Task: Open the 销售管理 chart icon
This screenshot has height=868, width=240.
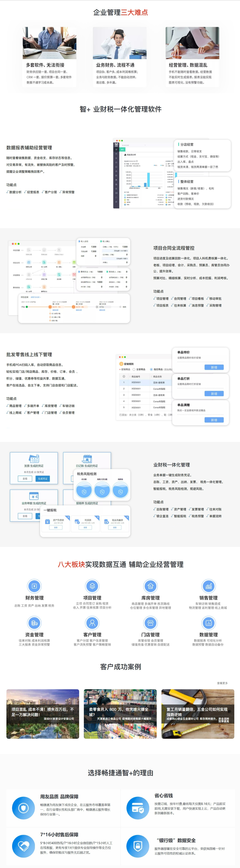Action: (208, 586)
